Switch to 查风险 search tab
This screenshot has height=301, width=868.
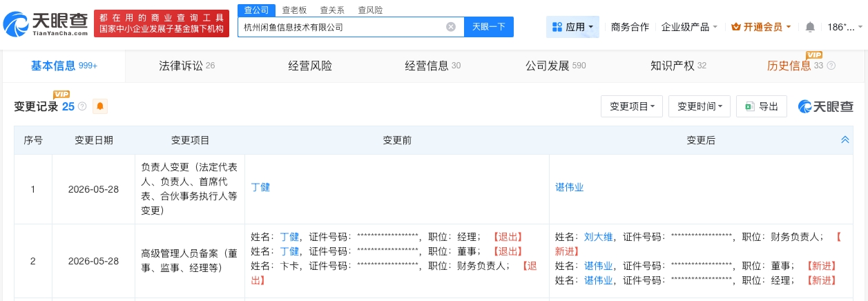(x=370, y=10)
